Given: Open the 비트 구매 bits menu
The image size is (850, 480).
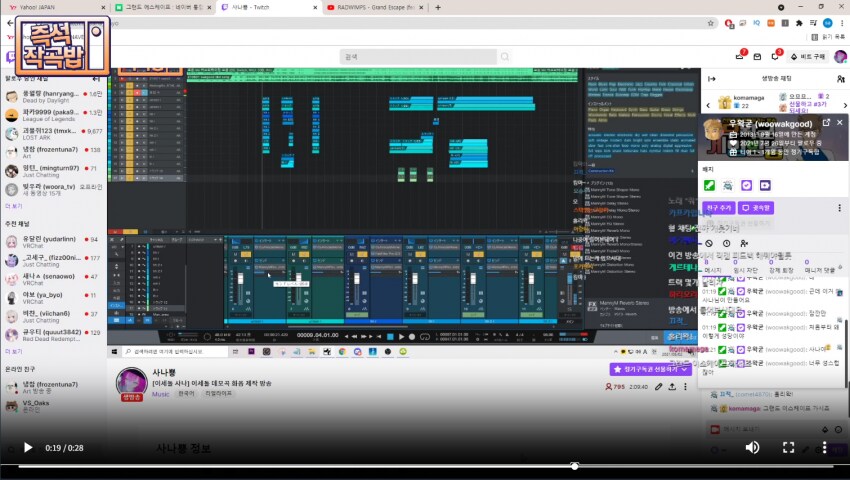Looking at the screenshot, I should click(x=808, y=56).
